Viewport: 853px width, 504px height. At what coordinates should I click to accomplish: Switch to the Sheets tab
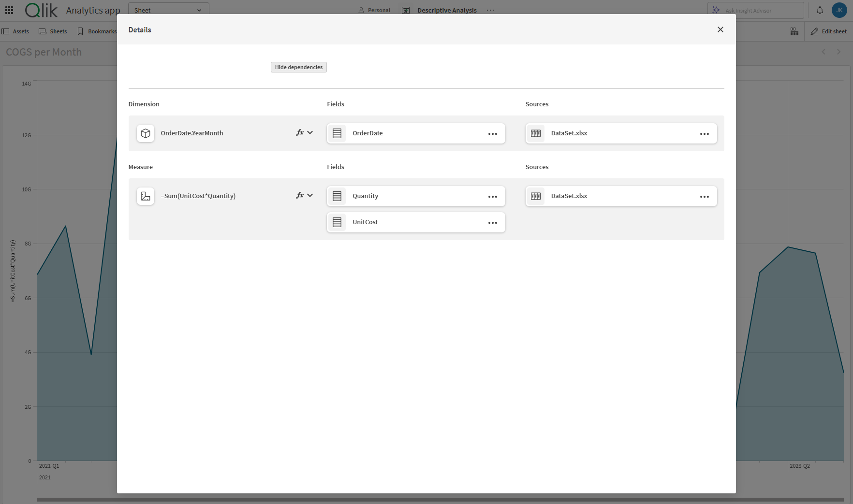[x=53, y=31]
